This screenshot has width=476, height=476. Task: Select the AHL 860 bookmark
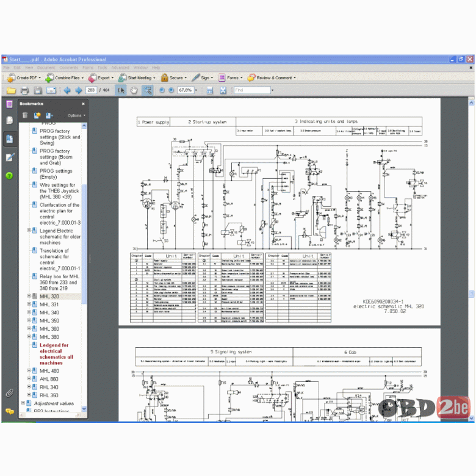click(49, 379)
